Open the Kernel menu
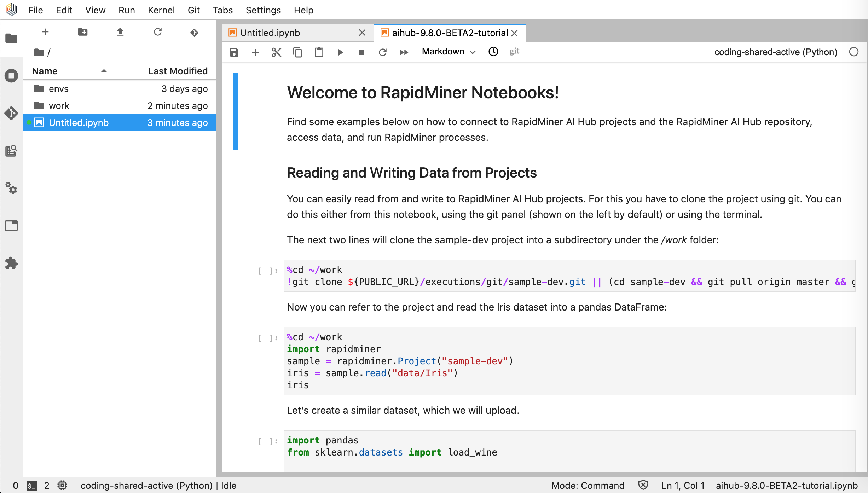Screen dimensions: 868x493 pos(161,10)
